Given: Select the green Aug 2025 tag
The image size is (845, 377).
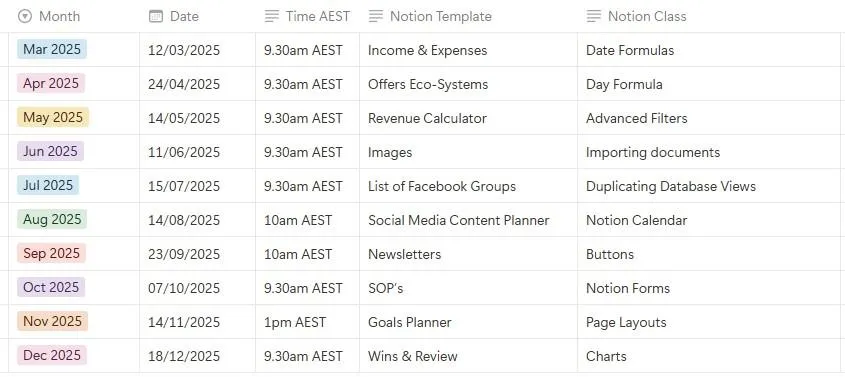Looking at the screenshot, I should [x=52, y=219].
